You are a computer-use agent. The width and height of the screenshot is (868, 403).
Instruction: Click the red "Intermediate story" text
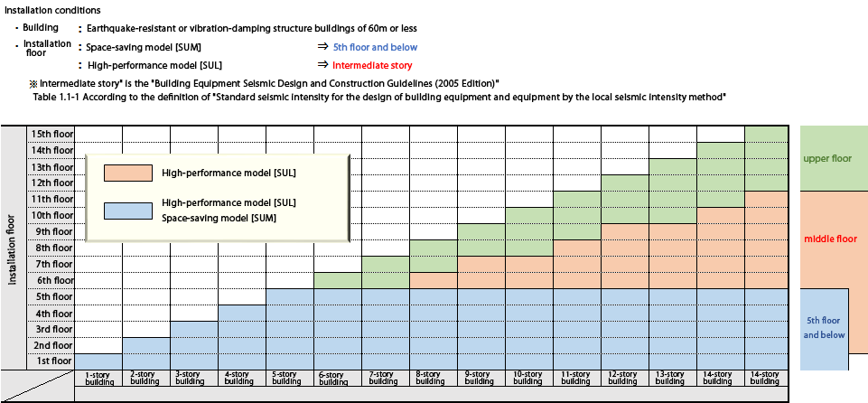click(372, 65)
